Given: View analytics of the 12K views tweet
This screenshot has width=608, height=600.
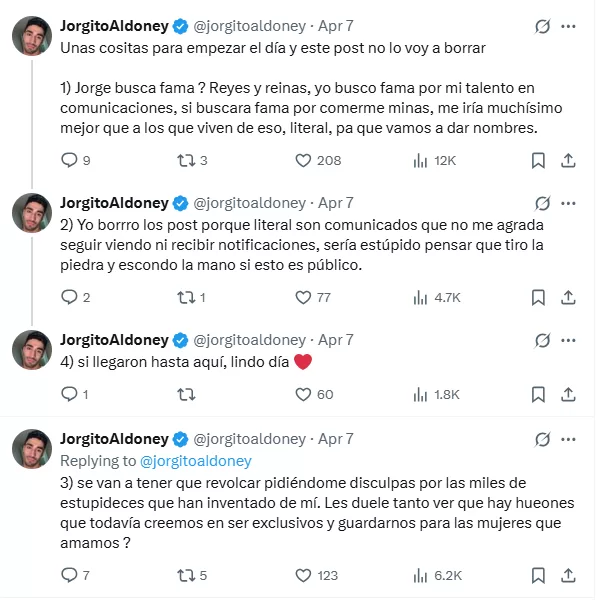Looking at the screenshot, I should 421,160.
